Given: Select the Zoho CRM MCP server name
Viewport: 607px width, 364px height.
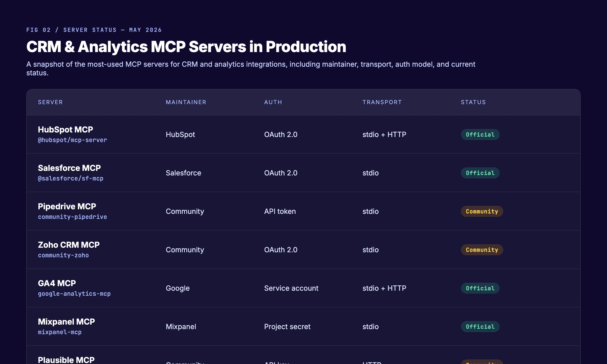Looking at the screenshot, I should click(x=69, y=245).
